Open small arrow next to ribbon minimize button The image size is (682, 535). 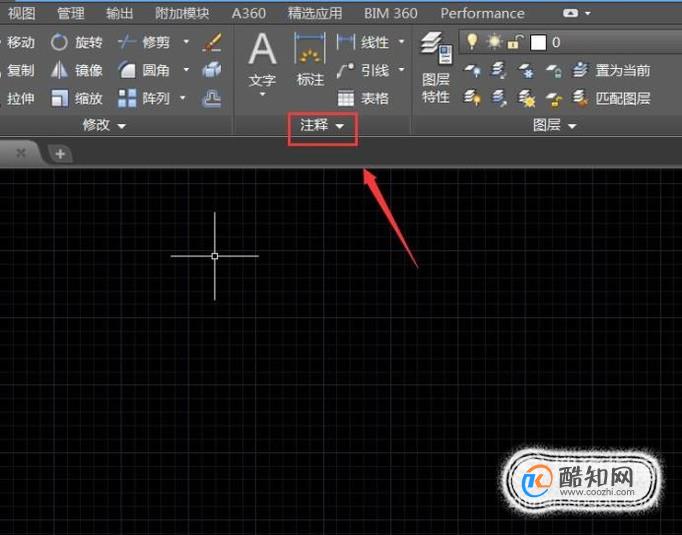click(x=588, y=13)
